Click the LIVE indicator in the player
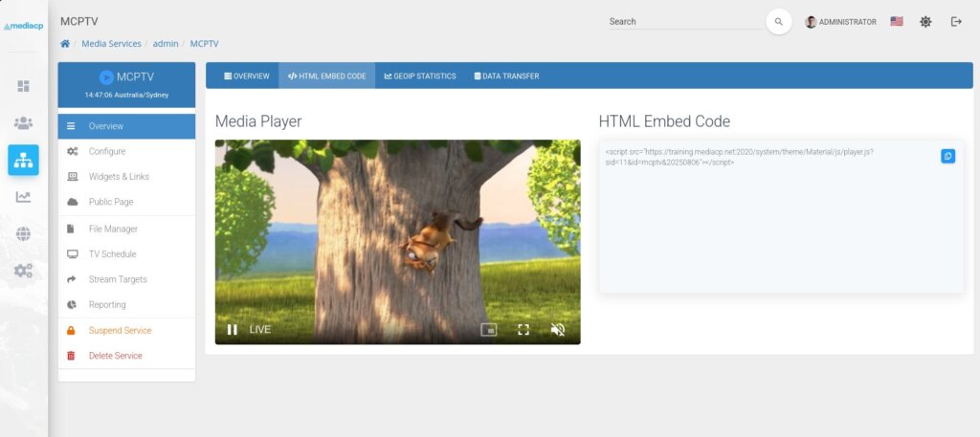This screenshot has height=437, width=980. [x=260, y=330]
